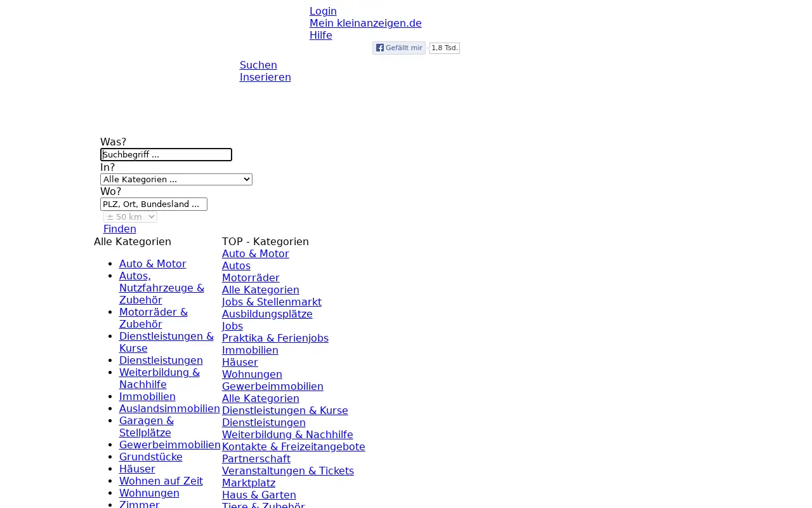The image size is (812, 508).
Task: Click the Facebook 'Gefällt mir' like button
Action: pos(398,48)
